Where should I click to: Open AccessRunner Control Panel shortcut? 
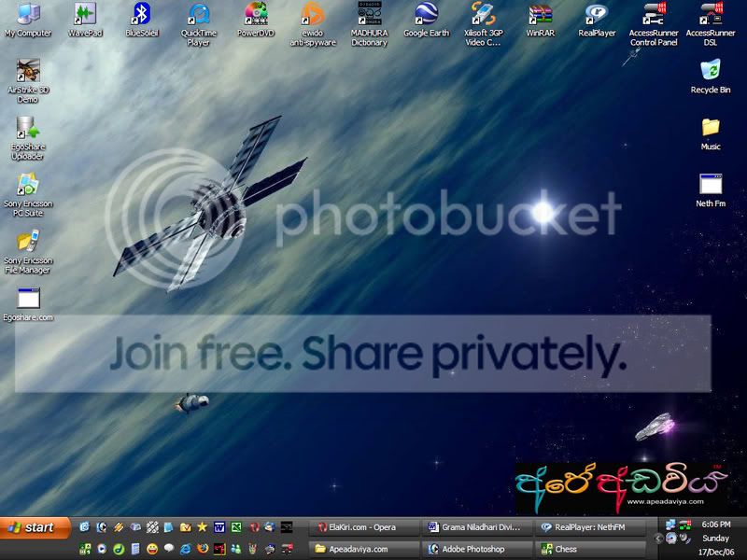(654, 24)
